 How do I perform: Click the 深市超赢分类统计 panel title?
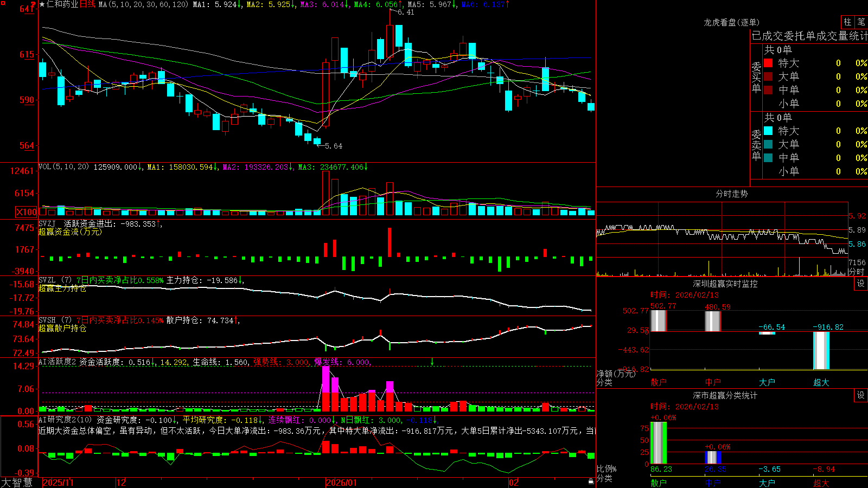725,395
